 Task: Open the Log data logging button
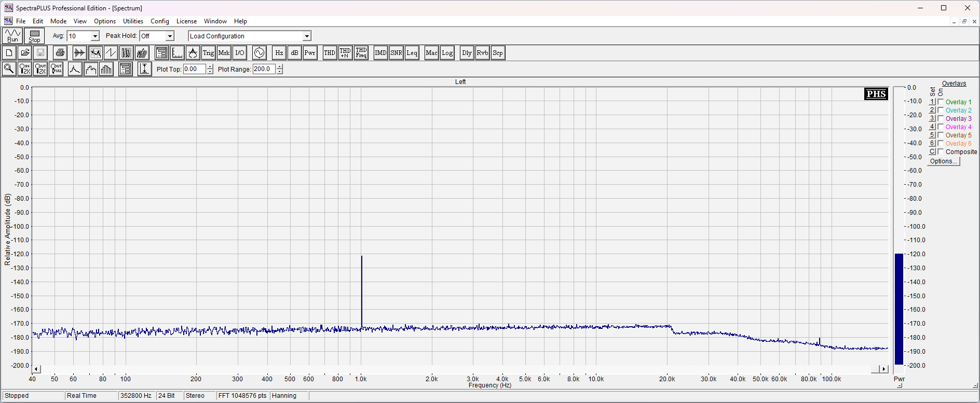coord(447,53)
